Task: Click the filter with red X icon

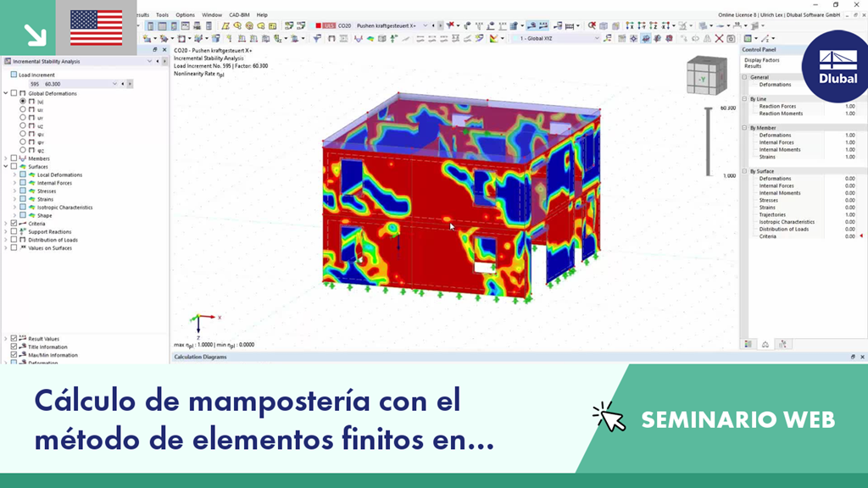Action: 451,25
